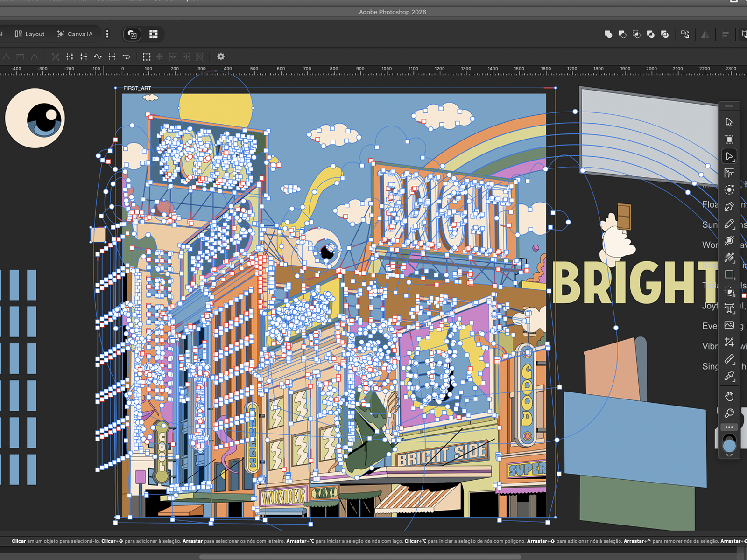
Task: Toggle the character A overlay button
Action: (132, 34)
